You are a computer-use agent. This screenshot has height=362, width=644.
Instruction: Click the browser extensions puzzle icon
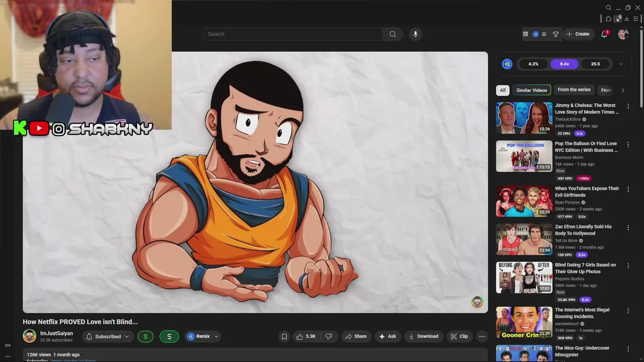(x=608, y=19)
